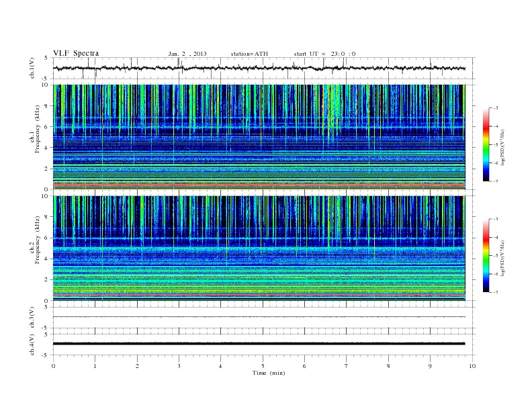Select the "ch.3(V)" axis label
Viewport: 532px width, 411px height.
[32, 318]
